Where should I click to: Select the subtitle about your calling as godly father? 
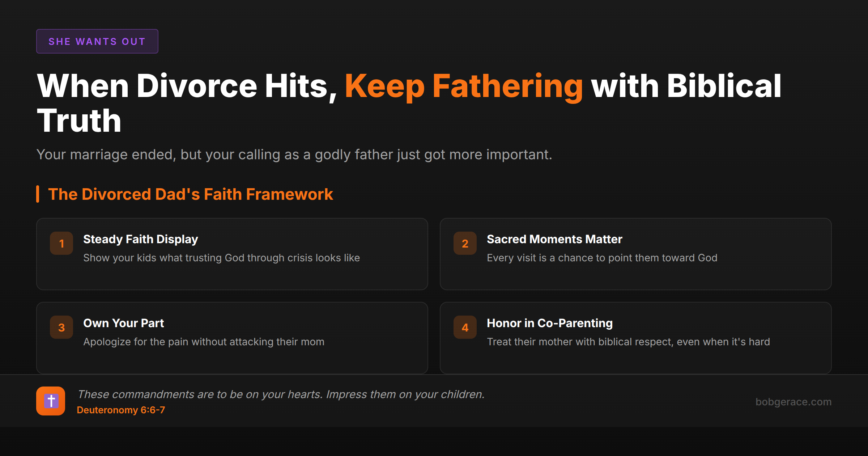pos(294,154)
